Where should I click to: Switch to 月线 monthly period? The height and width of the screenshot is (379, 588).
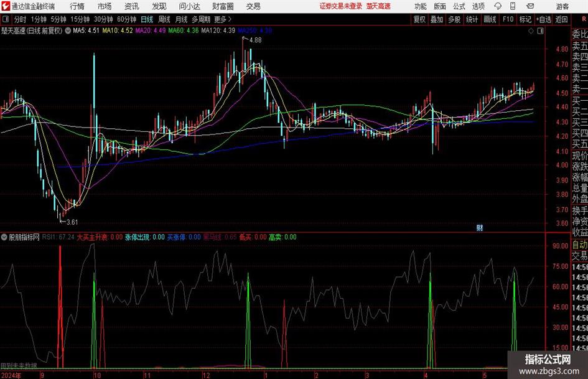(181, 19)
